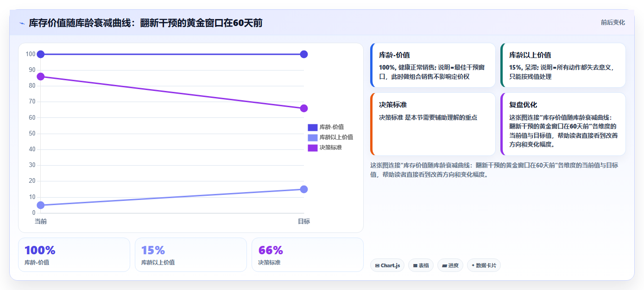Click x-axis label 当前
Viewport: 644px width, 290px height.
pyautogui.click(x=41, y=222)
